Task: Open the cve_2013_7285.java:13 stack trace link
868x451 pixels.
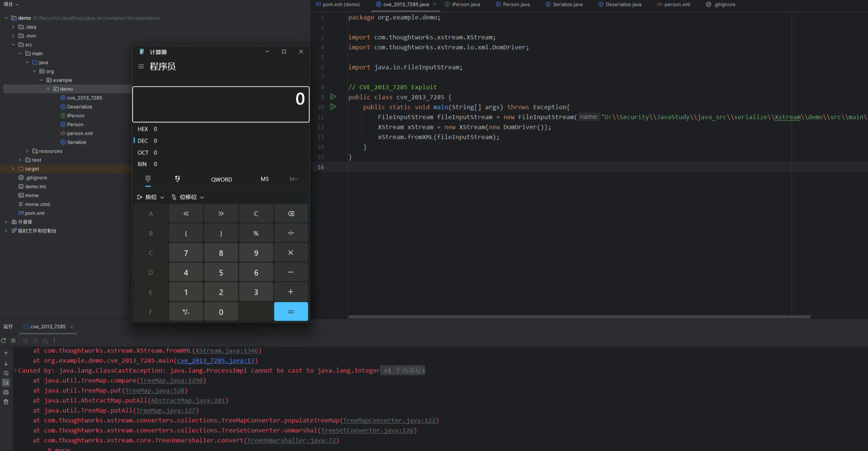Action: 216,361
